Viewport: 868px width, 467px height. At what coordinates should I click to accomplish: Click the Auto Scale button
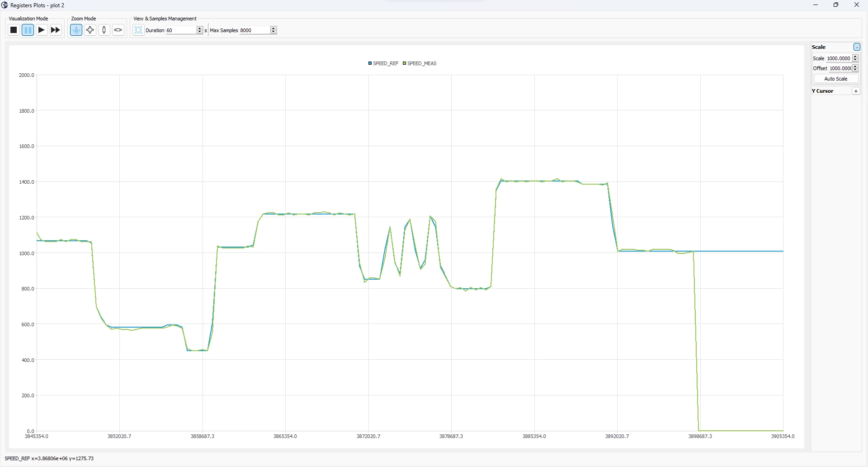point(836,79)
